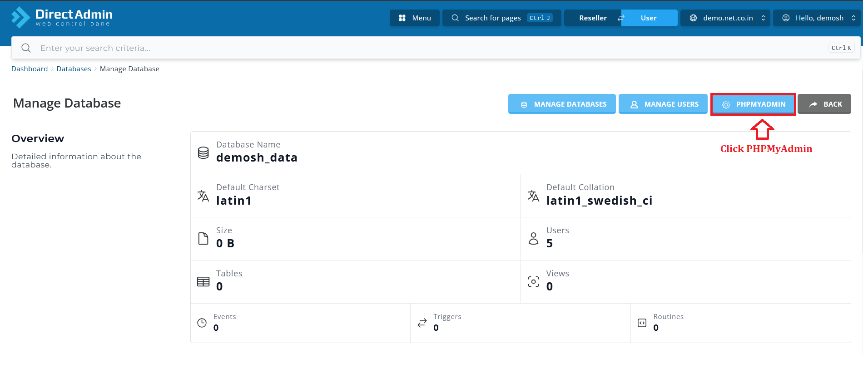Switch to Reseller access level
The image size is (868, 383).
click(593, 18)
